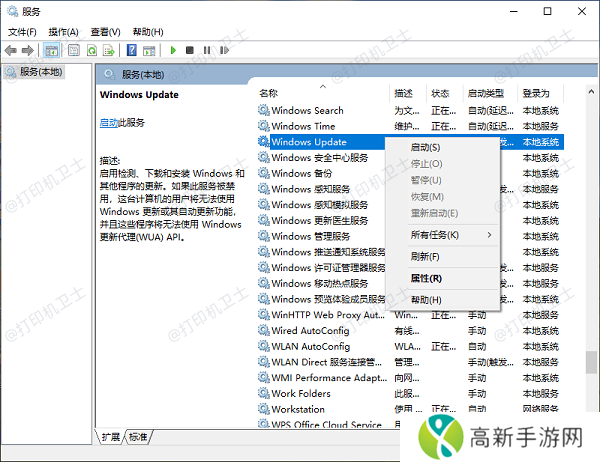Viewport: 600px width, 462px height.
Task: Select the Windows 管理服务 row
Action: pos(320,236)
